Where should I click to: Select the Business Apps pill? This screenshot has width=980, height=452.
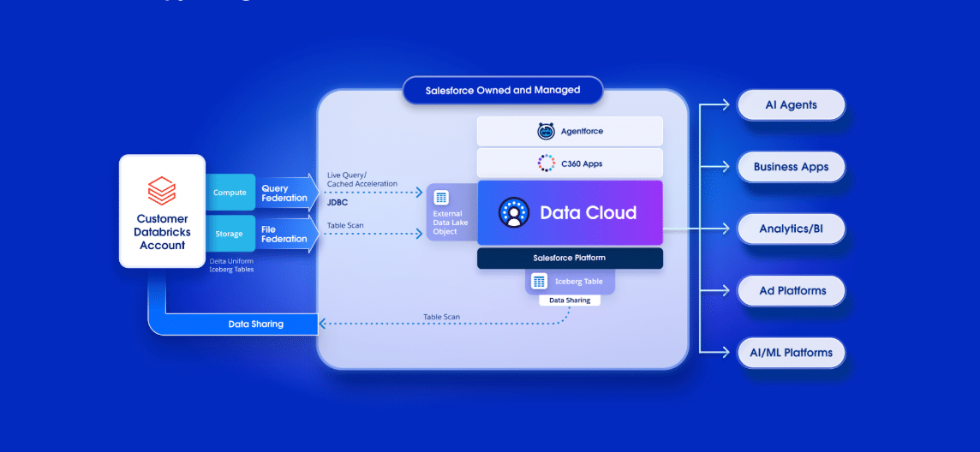point(791,167)
